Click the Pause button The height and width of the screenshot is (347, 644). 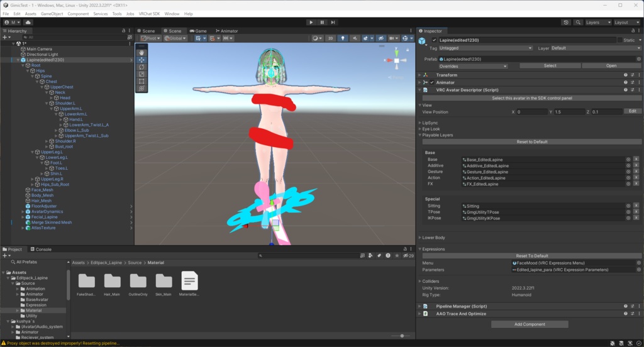322,22
